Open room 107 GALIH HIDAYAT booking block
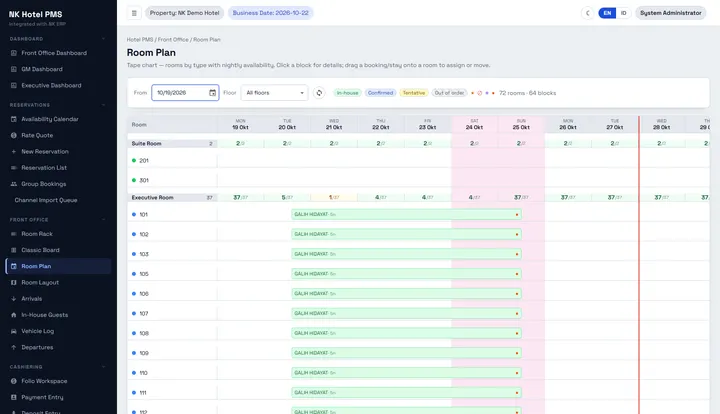Image resolution: width=720 pixels, height=414 pixels. [406, 313]
